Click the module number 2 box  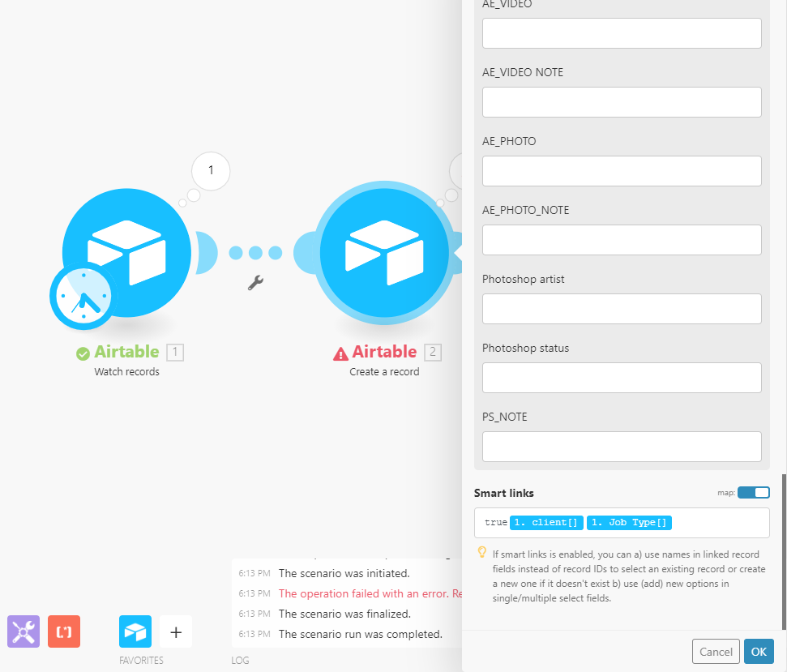[x=433, y=352]
